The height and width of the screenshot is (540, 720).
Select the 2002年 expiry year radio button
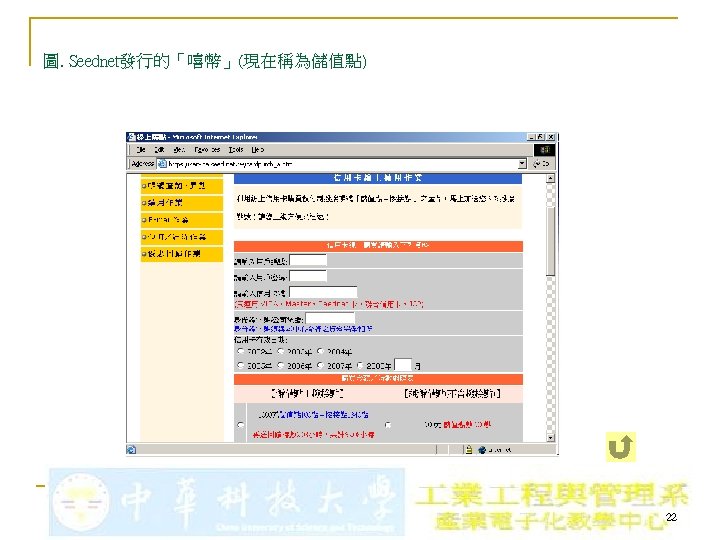(241, 351)
